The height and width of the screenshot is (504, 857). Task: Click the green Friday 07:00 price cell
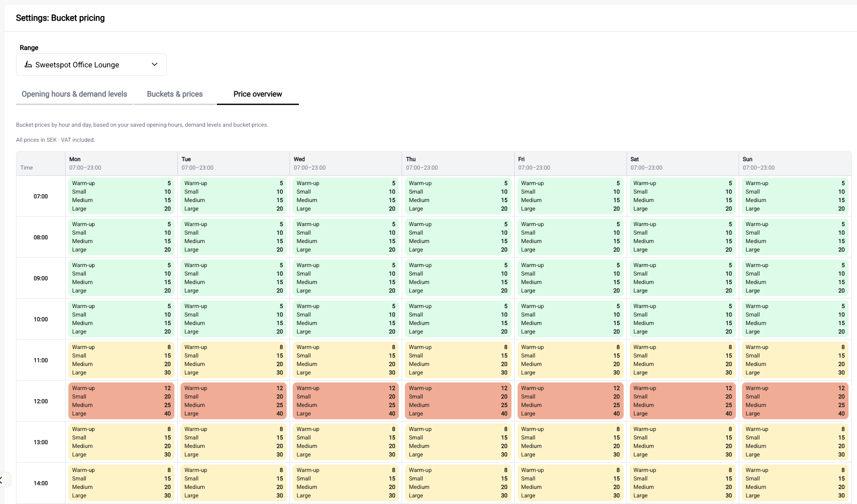tap(570, 196)
